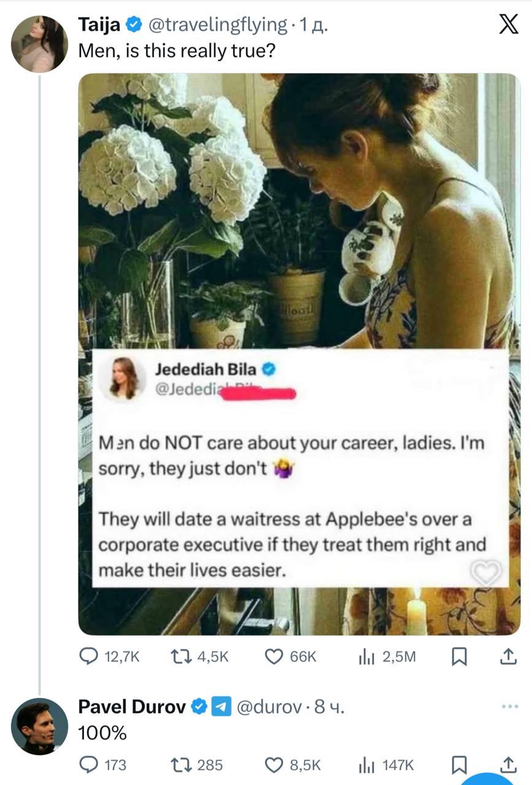
Task: Share Taija's post
Action: tap(507, 657)
